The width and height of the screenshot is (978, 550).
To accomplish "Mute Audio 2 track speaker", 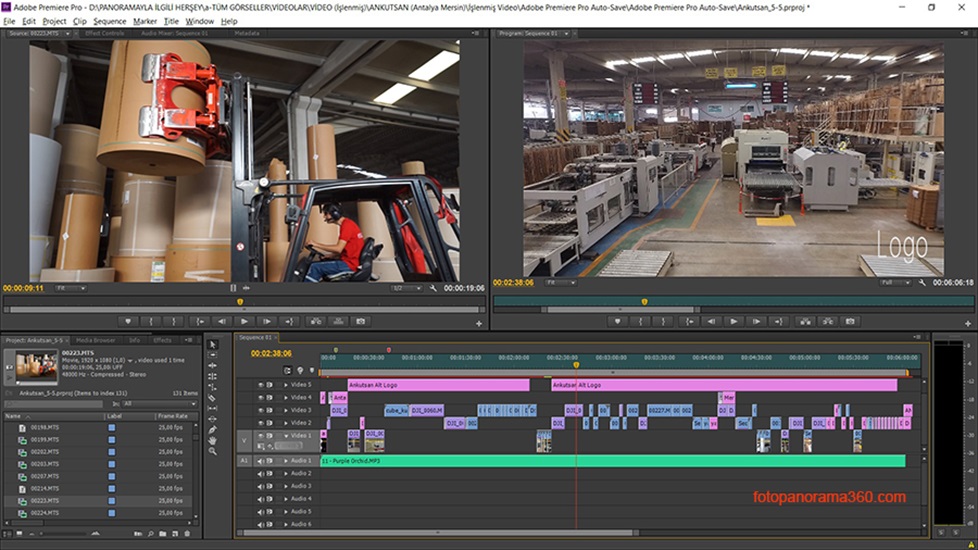I will click(261, 474).
